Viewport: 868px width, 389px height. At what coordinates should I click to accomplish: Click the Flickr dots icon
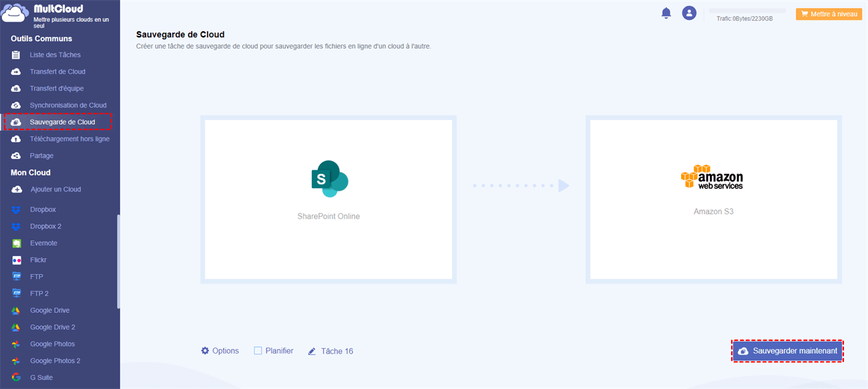(x=16, y=260)
